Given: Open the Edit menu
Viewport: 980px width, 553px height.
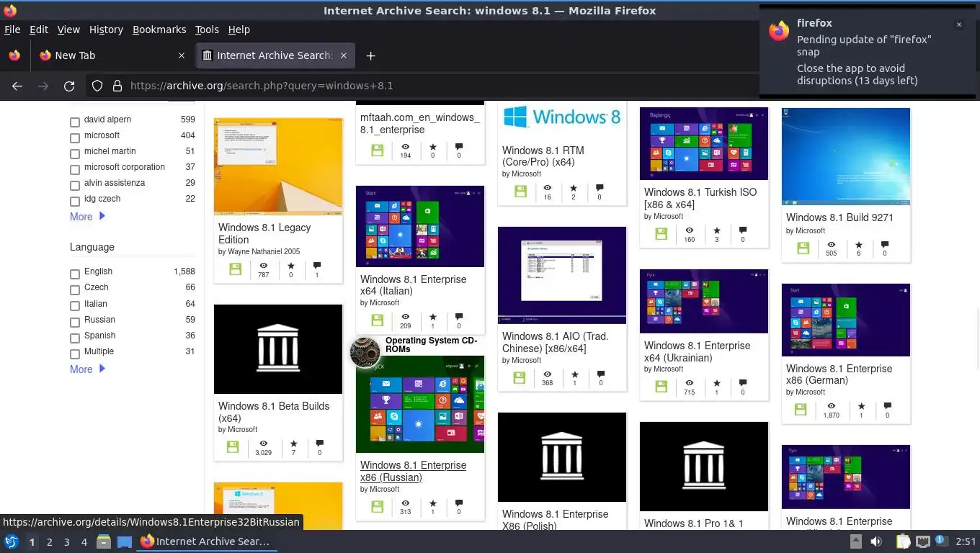Looking at the screenshot, I should pyautogui.click(x=39, y=30).
